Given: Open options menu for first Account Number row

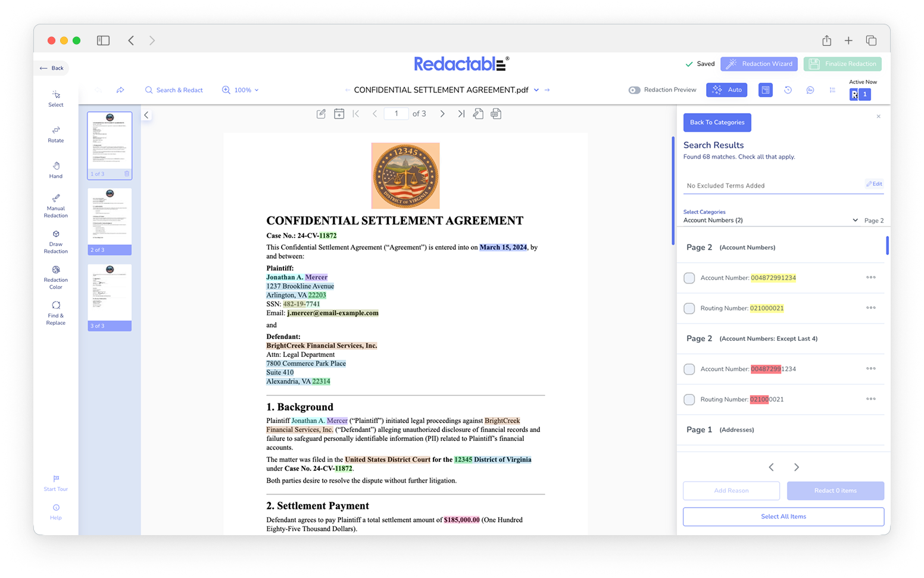Looking at the screenshot, I should click(x=871, y=278).
